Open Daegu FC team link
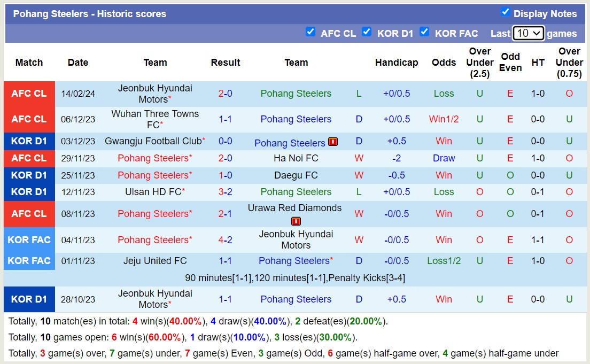 point(296,175)
